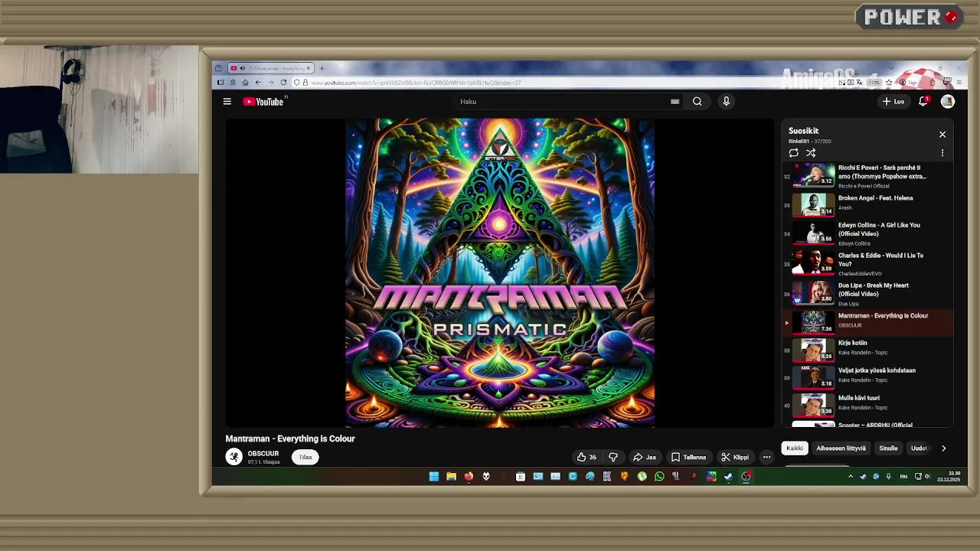Open the Windows Start menu

(434, 477)
